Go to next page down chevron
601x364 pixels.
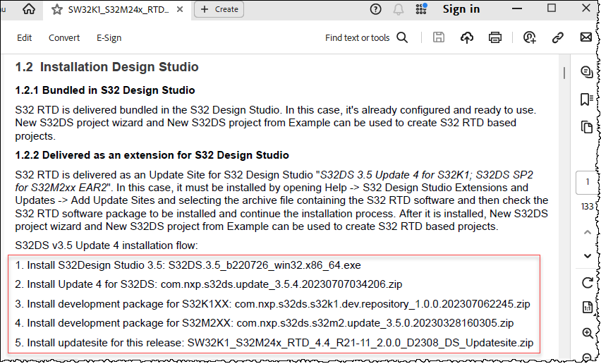[x=587, y=255]
